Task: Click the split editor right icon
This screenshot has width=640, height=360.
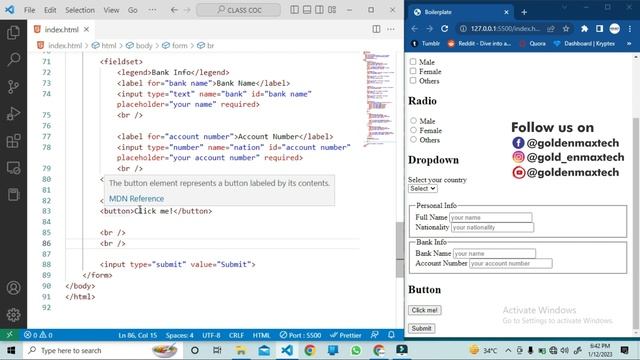Action: (x=376, y=29)
